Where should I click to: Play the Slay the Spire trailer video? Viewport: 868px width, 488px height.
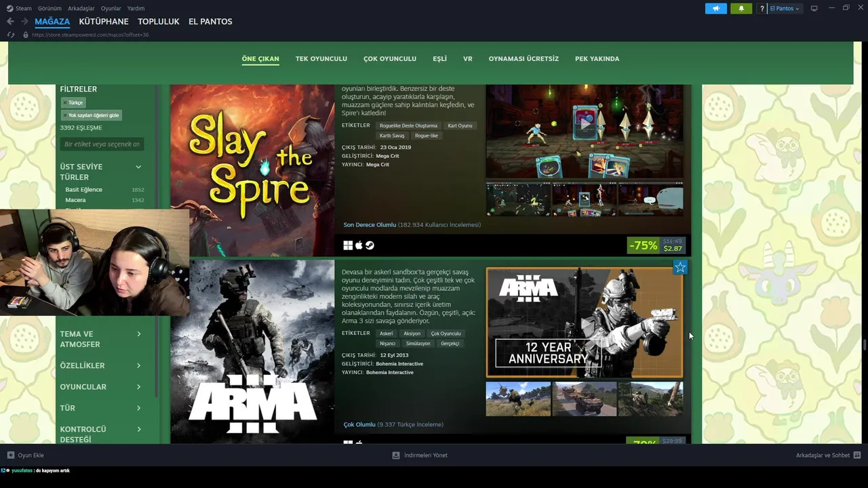[585, 125]
